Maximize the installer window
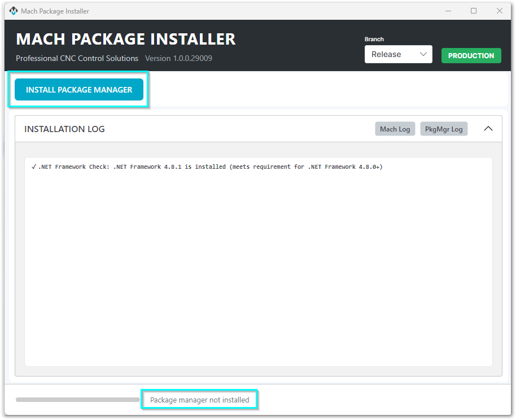The width and height of the screenshot is (516, 420). [x=474, y=11]
